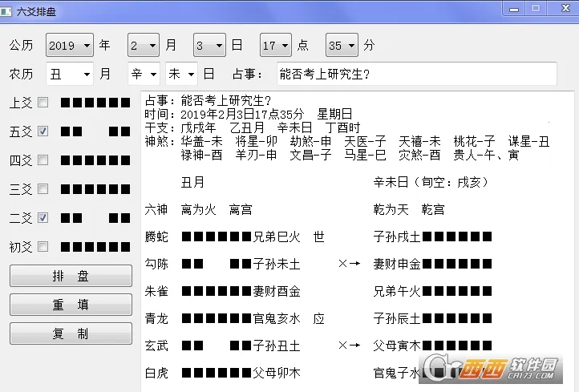Viewport: 579px width, 392px height.
Task: Expand the hour dropdown showing 17
Action: pyautogui.click(x=275, y=46)
